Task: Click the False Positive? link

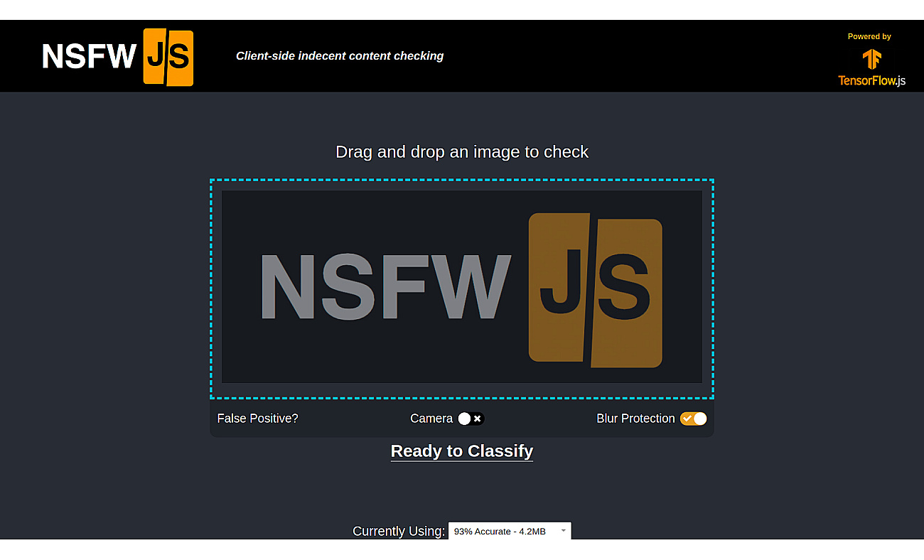Action: point(257,419)
